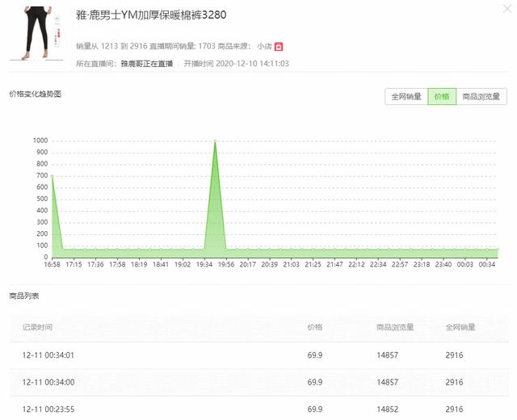This screenshot has width=517, height=420.
Task: Click the price peak data point near 1000
Action: 215,141
